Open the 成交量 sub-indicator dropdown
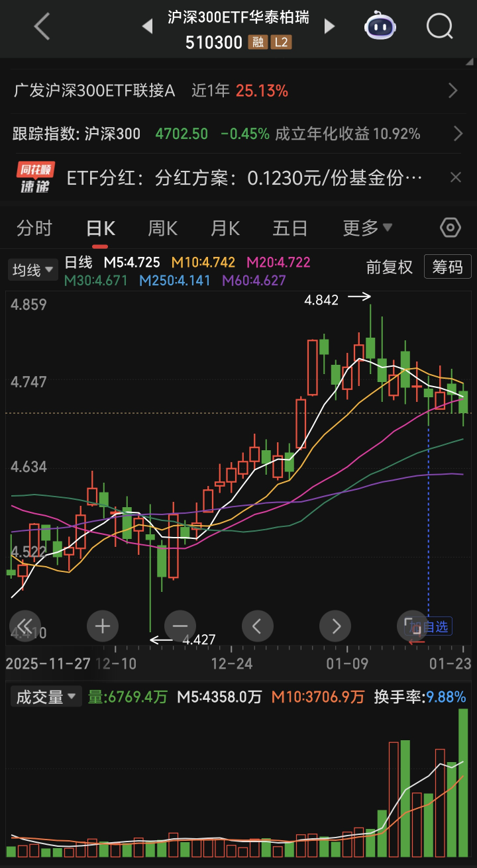 [45, 697]
